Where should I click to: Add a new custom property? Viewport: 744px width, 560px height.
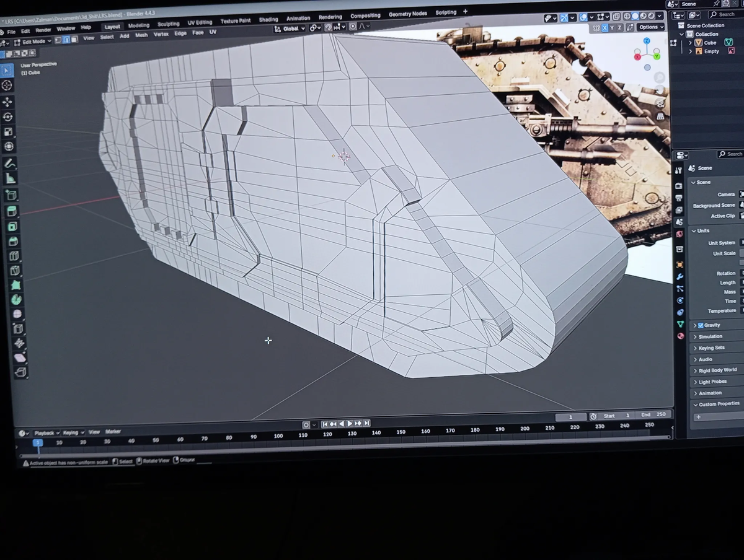click(698, 417)
